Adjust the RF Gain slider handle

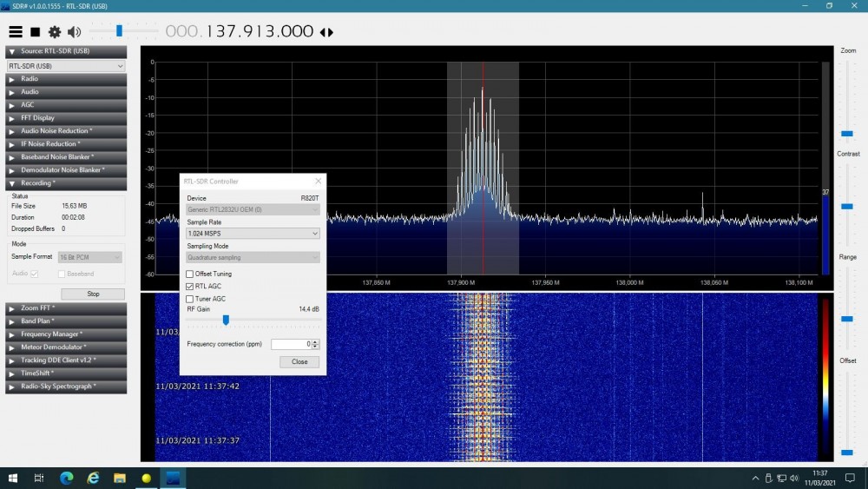[226, 320]
